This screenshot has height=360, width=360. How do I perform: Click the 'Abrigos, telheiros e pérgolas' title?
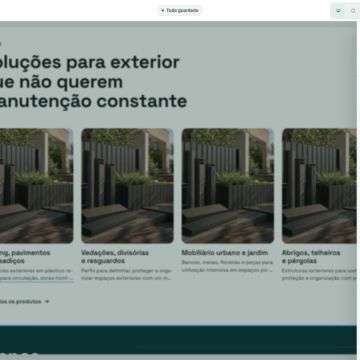pyautogui.click(x=311, y=257)
